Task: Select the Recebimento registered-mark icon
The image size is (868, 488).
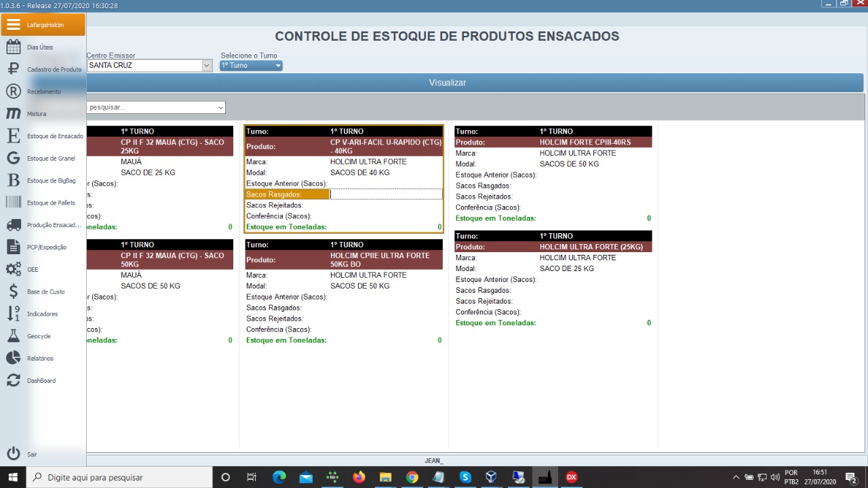Action: (x=14, y=91)
